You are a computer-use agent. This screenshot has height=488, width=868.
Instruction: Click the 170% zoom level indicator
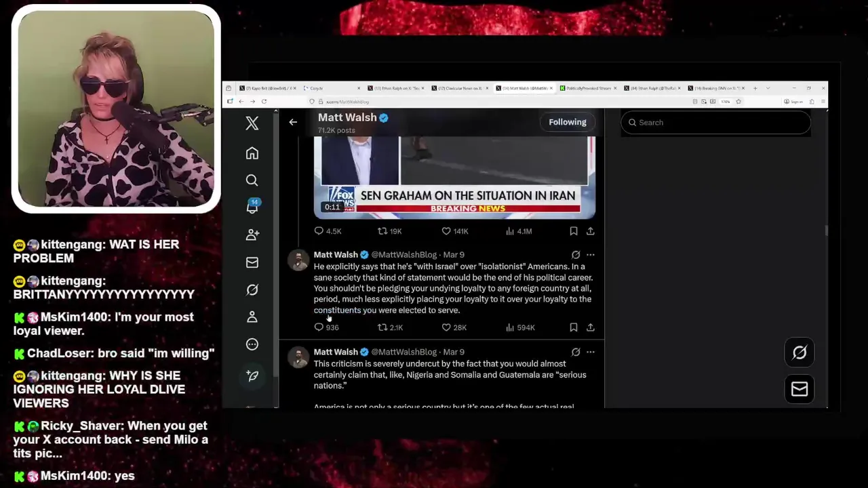coord(726,102)
